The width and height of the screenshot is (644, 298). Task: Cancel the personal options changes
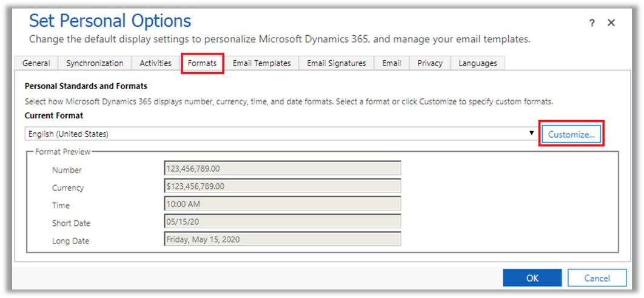[597, 278]
